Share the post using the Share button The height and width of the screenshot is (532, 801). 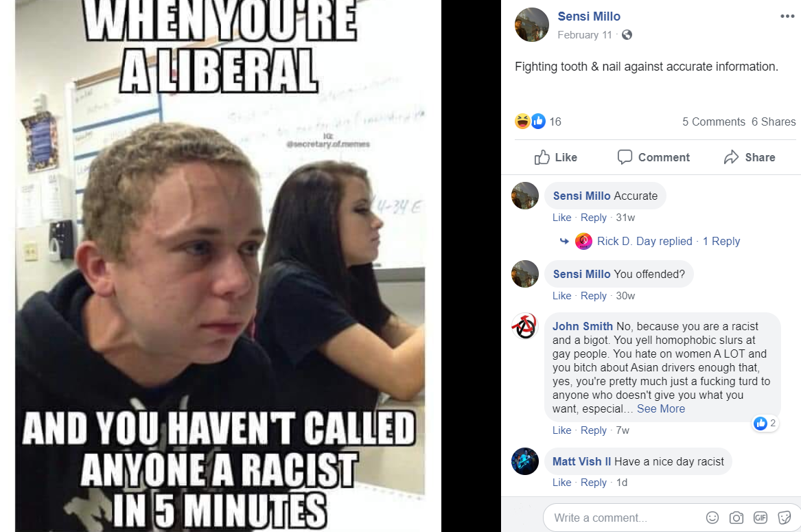pyautogui.click(x=750, y=157)
